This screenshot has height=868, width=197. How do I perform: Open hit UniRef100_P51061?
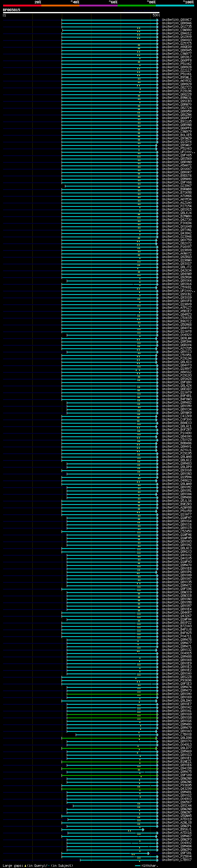(177, 74)
